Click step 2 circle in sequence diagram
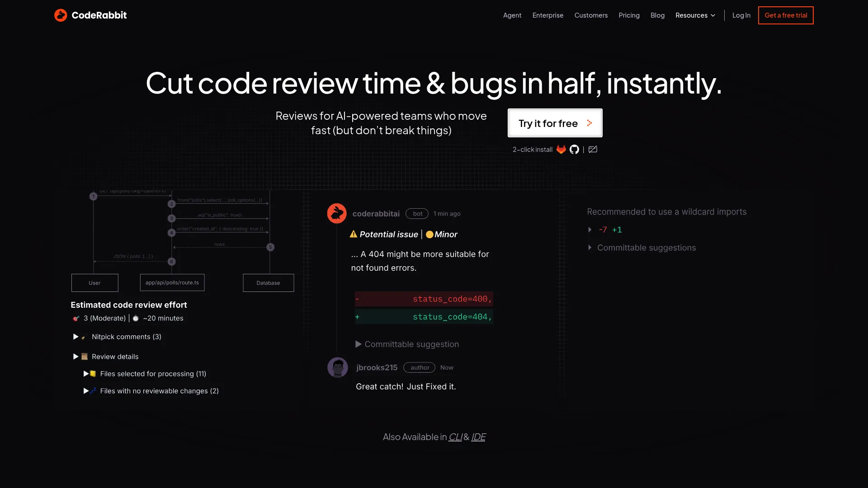Image resolution: width=868 pixels, height=488 pixels. click(171, 204)
